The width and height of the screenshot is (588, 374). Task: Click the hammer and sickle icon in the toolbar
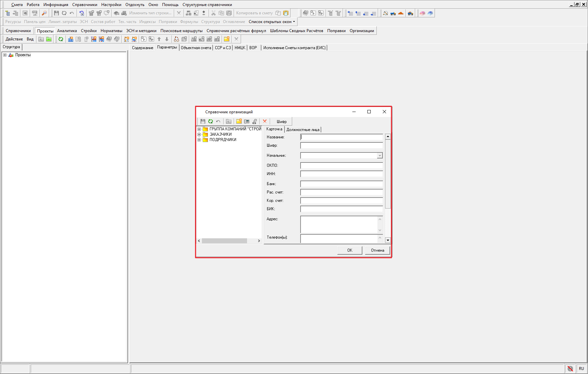pyautogui.click(x=385, y=13)
